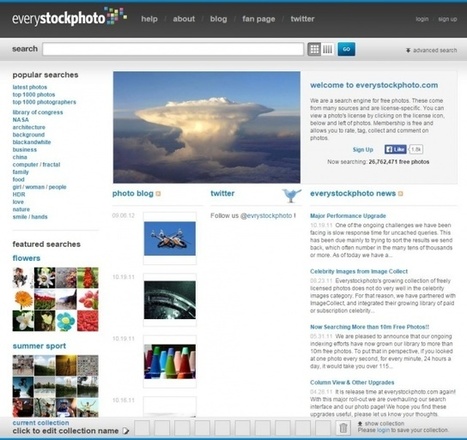Open smile / hands popular search
This screenshot has height=440, width=467.
coord(30,217)
